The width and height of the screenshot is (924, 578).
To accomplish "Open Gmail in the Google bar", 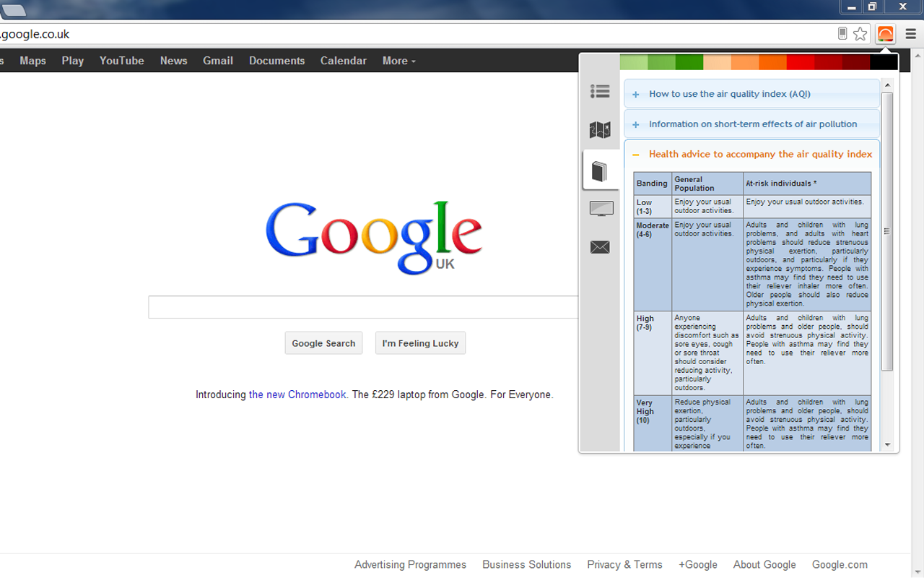I will coord(218,61).
